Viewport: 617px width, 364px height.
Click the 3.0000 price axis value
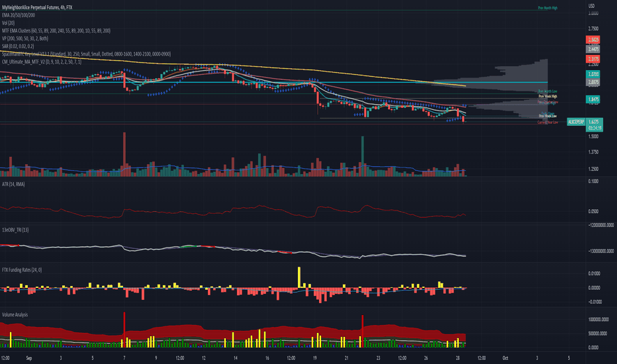coord(593,13)
